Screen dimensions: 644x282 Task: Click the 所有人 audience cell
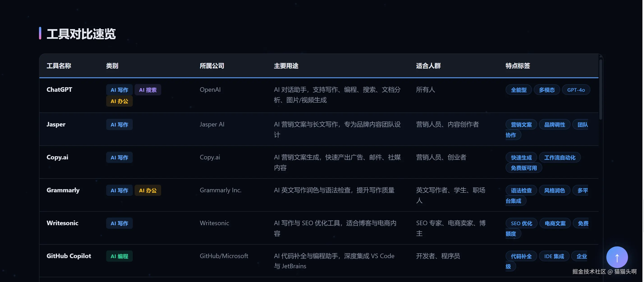coord(425,89)
